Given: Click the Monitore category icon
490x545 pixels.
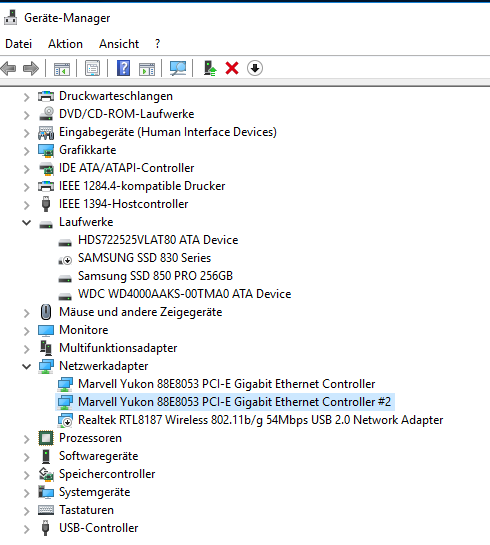Looking at the screenshot, I should 46,330.
